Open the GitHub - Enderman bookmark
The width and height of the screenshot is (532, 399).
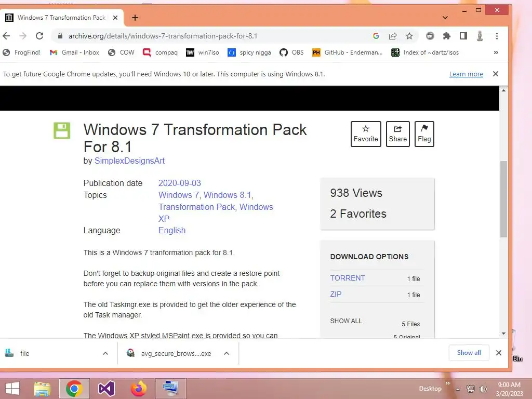click(x=347, y=52)
